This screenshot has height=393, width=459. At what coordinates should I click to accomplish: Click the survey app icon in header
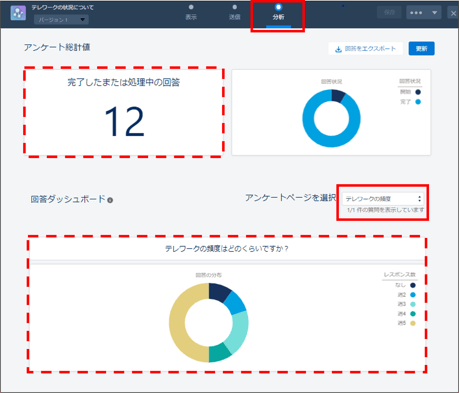tap(18, 13)
